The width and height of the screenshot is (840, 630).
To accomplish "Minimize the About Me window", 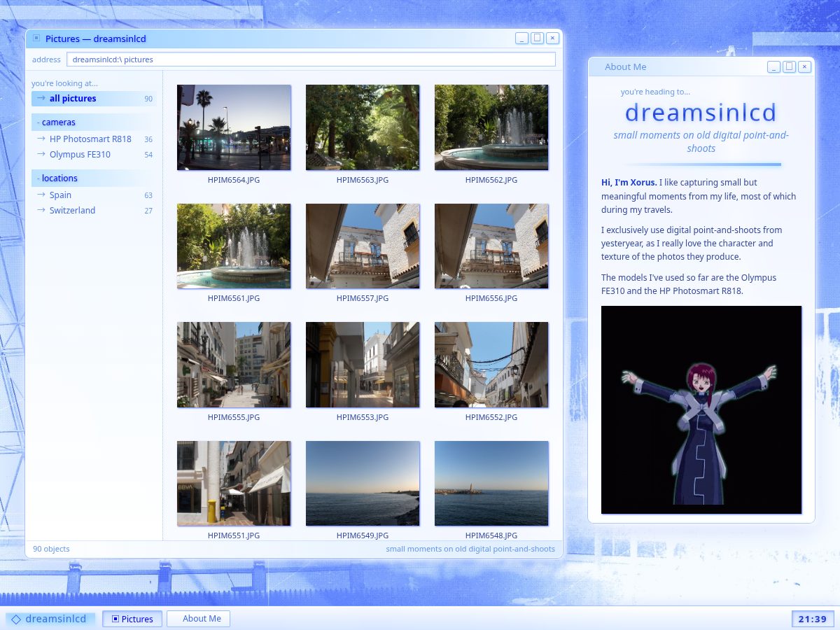I will [773, 66].
